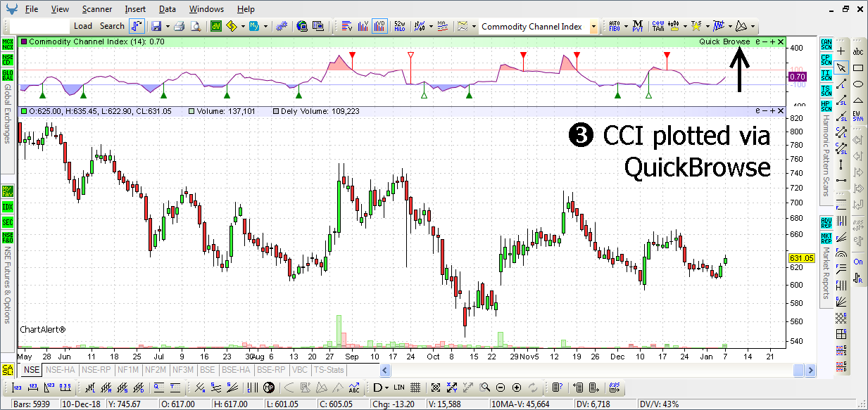The width and height of the screenshot is (868, 410).
Task: Click the Load button in toolbar
Action: click(83, 26)
